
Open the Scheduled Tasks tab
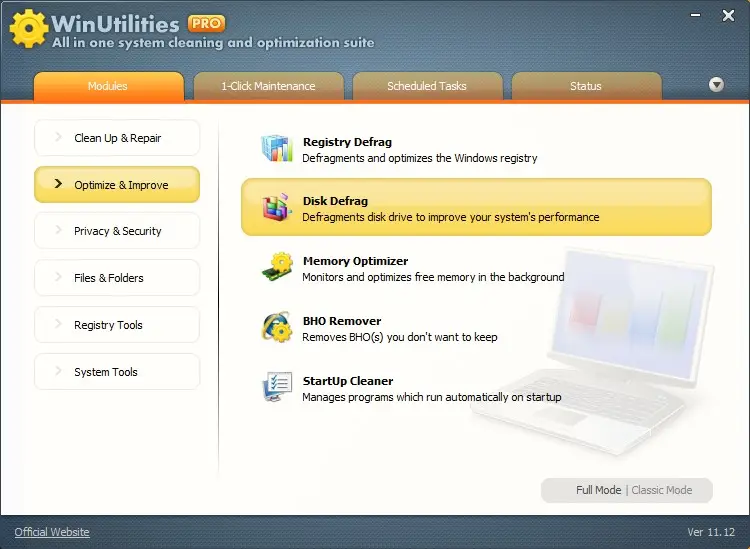(427, 86)
